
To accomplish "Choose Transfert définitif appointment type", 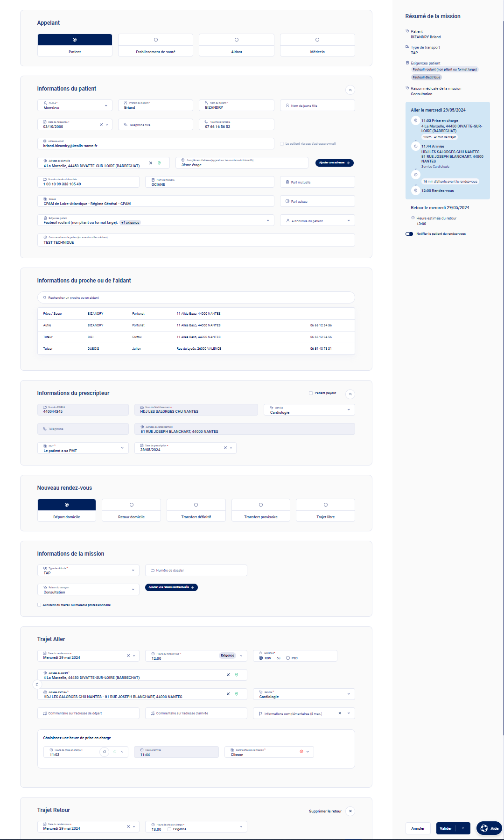I will click(x=196, y=510).
